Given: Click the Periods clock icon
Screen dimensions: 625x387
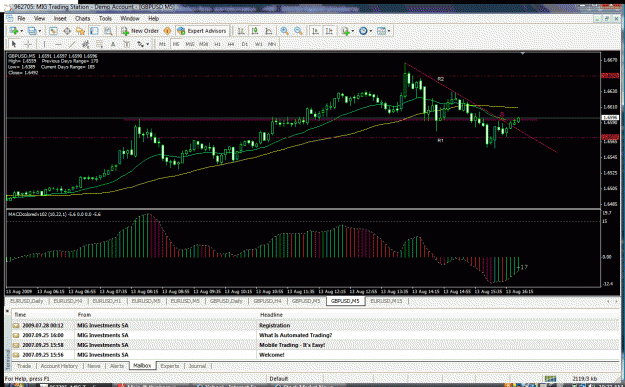Looking at the screenshot, I should click(363, 31).
